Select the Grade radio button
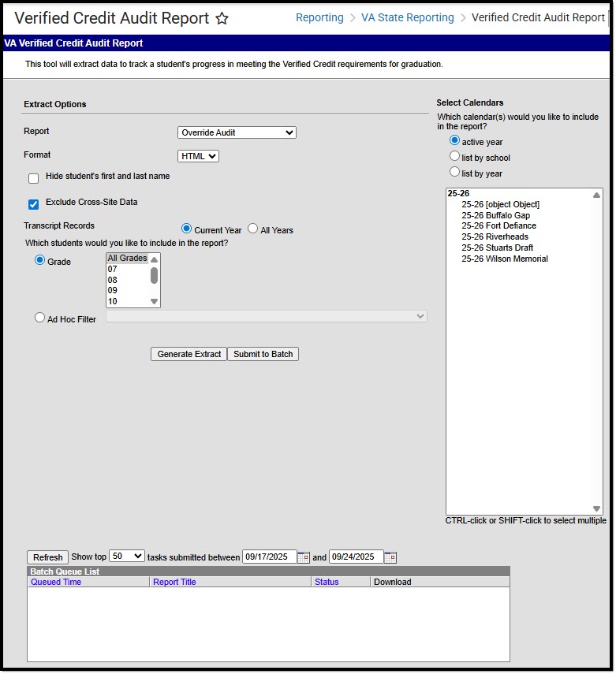Viewport: 616px width, 674px height. pos(39,260)
